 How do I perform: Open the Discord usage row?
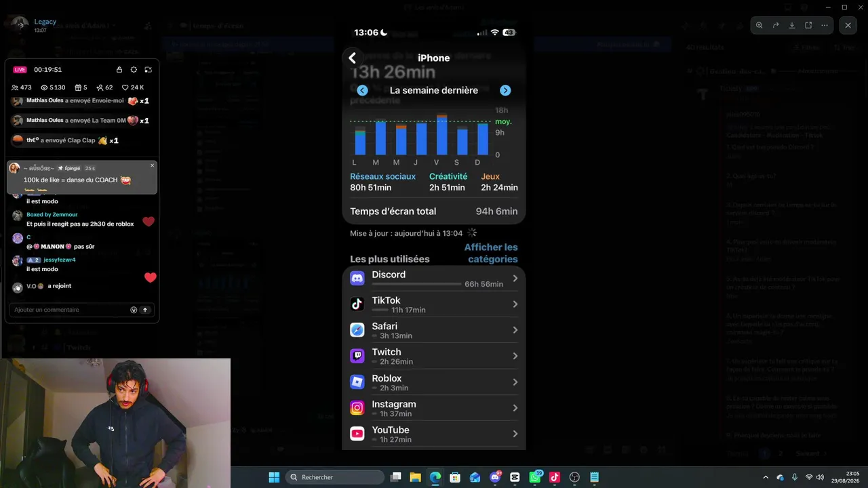(434, 279)
